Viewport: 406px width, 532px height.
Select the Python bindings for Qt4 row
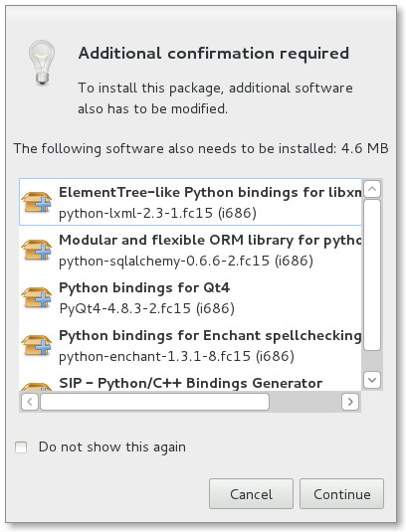click(190, 297)
